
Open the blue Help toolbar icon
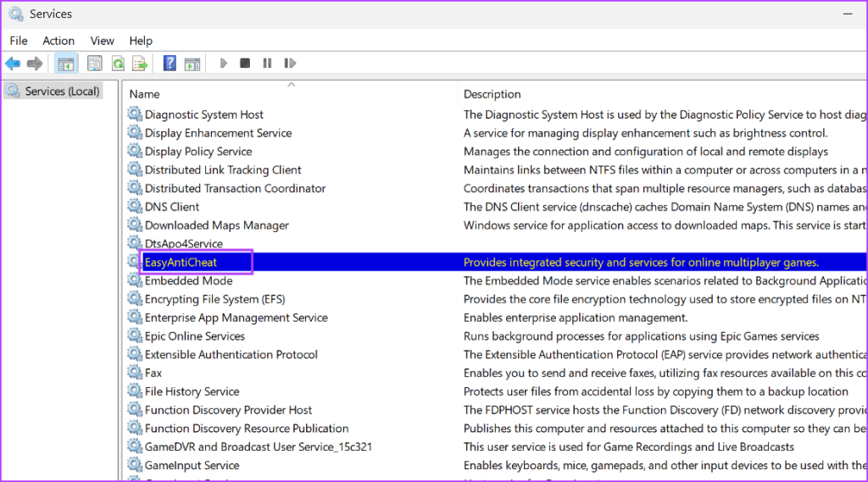pos(170,64)
